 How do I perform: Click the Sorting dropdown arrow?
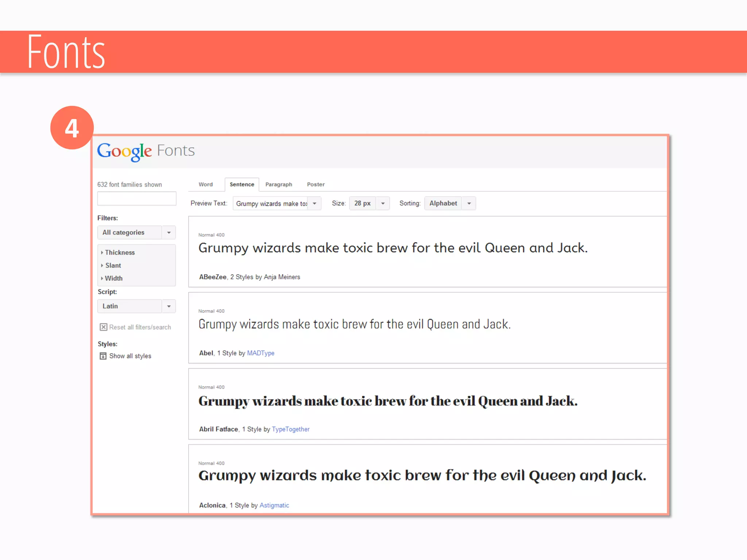click(x=469, y=203)
